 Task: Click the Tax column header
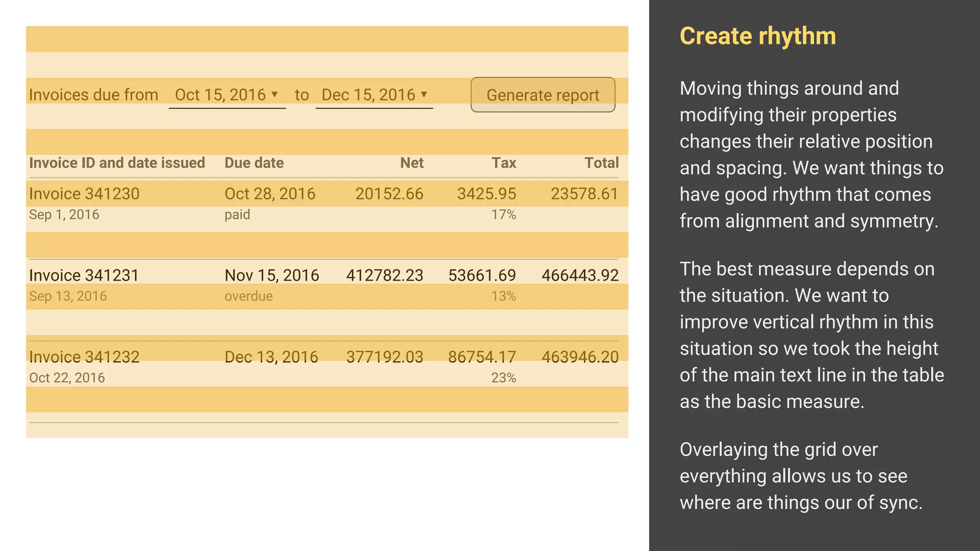click(504, 163)
